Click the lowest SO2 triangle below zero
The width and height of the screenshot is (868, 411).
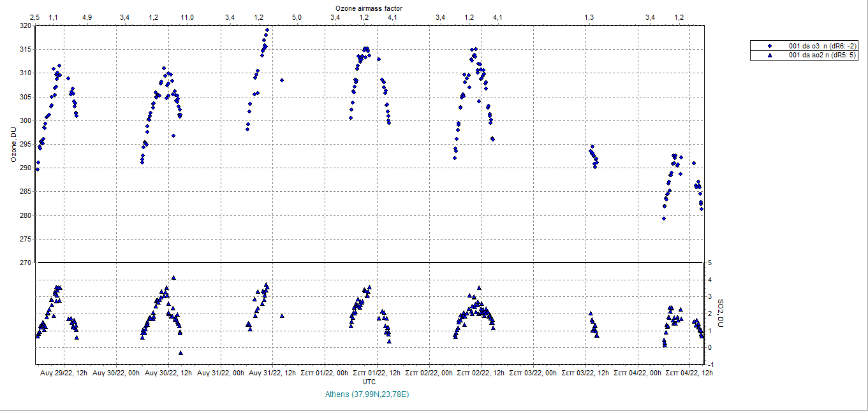pyautogui.click(x=180, y=352)
